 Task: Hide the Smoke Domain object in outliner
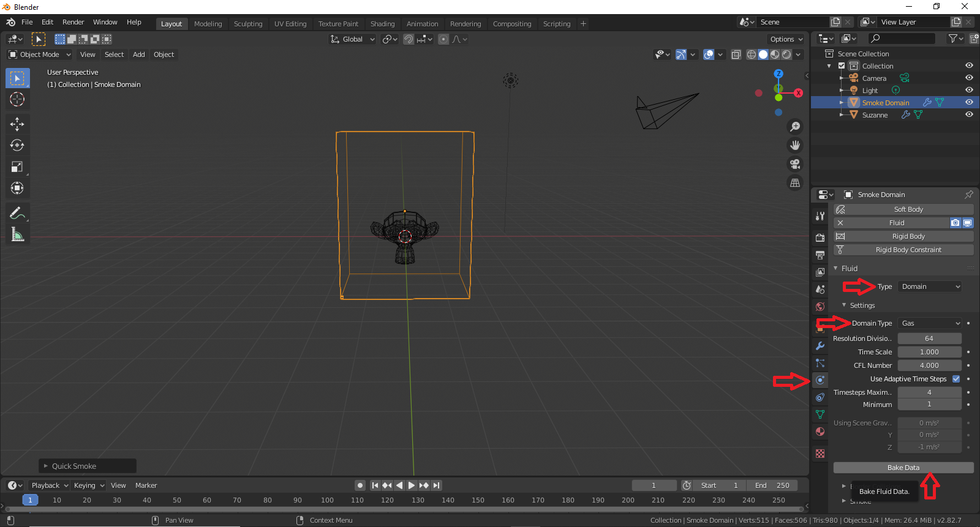pos(969,103)
